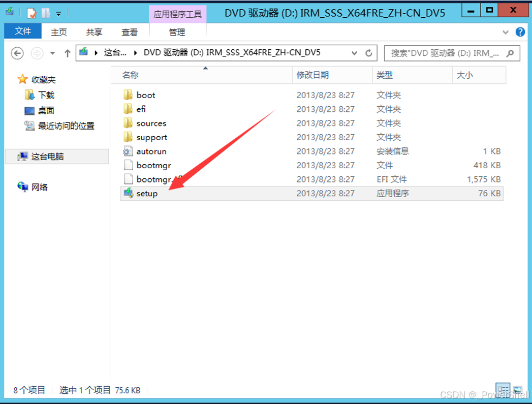Click the file name text setup

click(x=147, y=194)
